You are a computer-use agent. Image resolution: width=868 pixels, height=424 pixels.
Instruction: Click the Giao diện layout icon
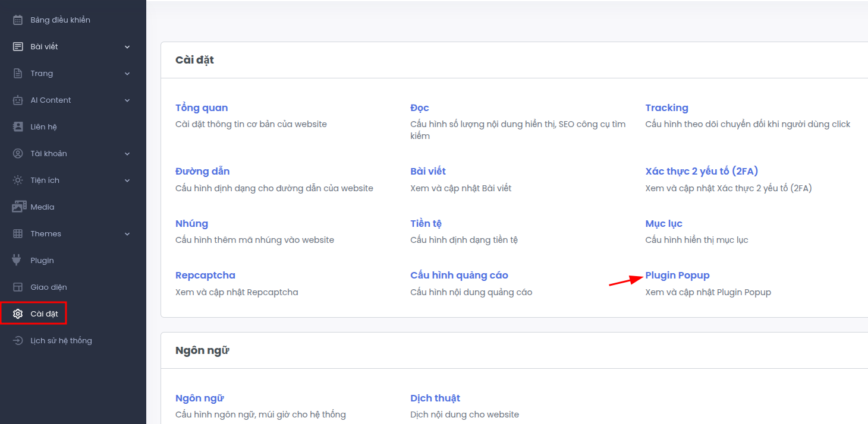[x=18, y=287]
